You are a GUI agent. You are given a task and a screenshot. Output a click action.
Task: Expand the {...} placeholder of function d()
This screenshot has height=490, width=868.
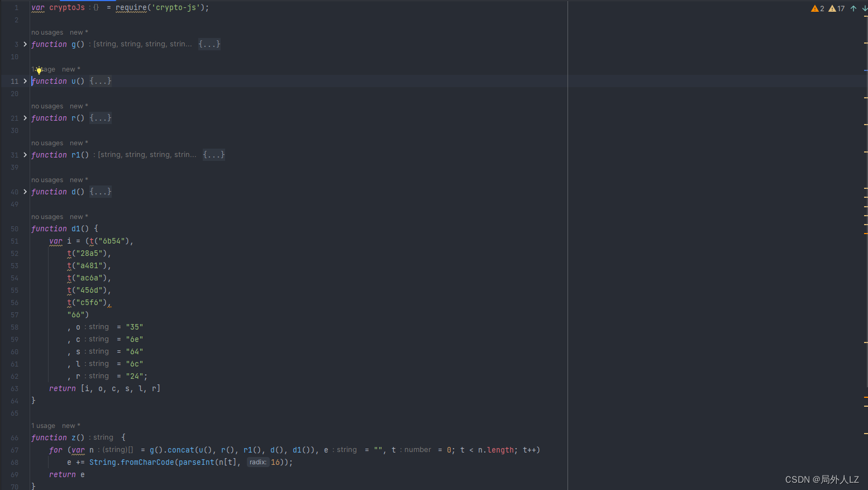click(101, 192)
